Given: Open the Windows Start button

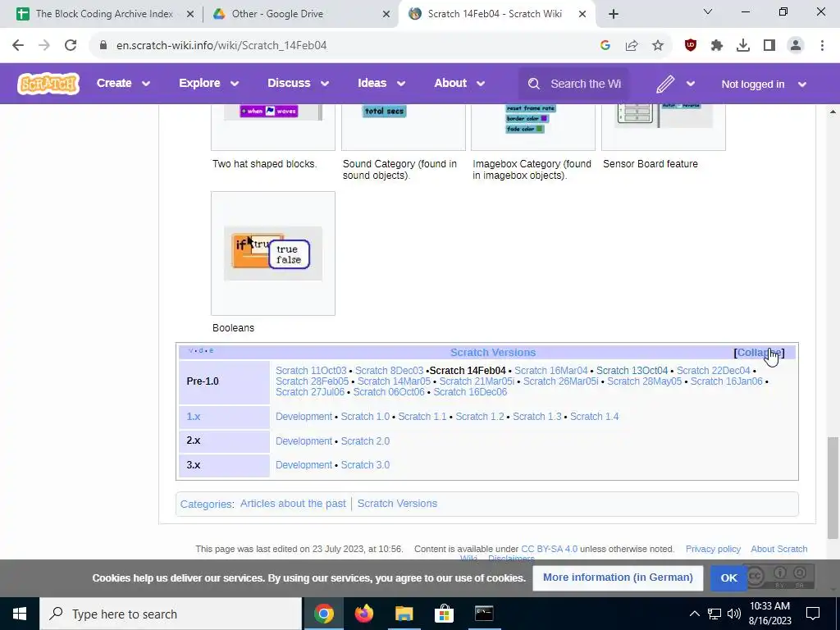Looking at the screenshot, I should click(20, 614).
